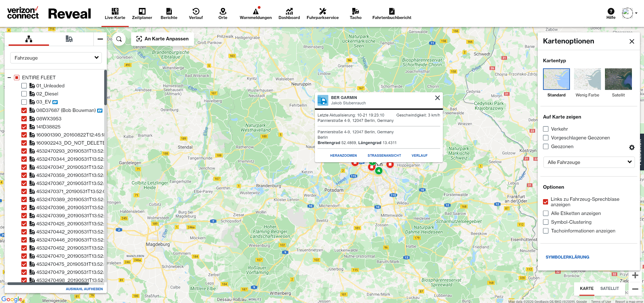Zoom in the map with plus
644x303 pixels.
635,275
